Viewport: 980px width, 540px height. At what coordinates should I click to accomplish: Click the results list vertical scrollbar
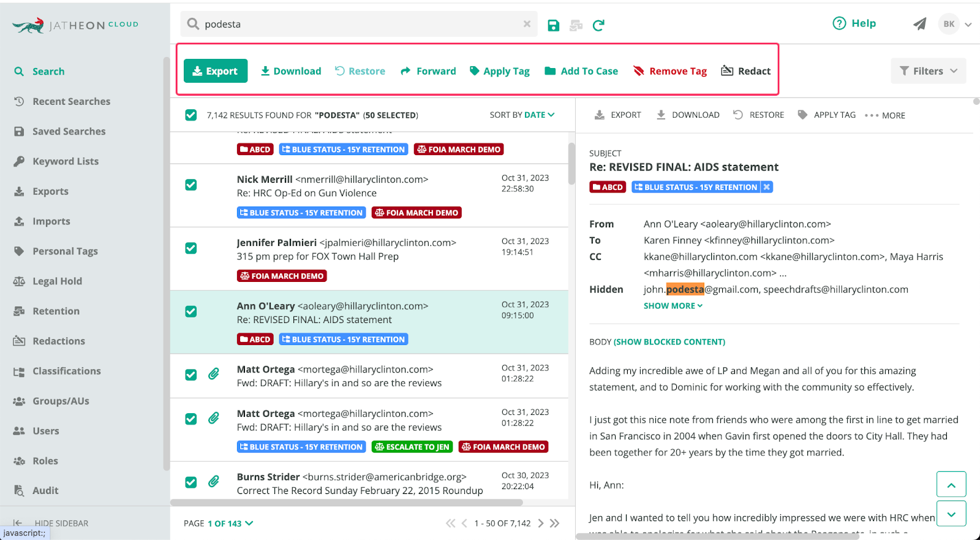571,164
